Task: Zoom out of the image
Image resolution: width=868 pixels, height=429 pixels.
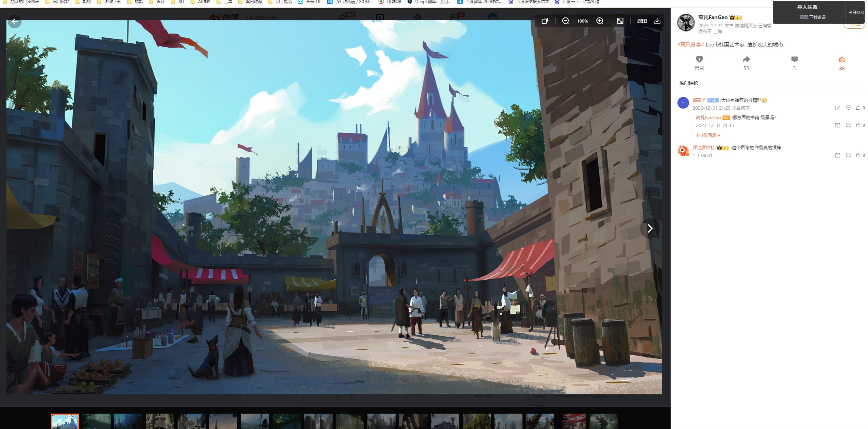Action: click(565, 21)
